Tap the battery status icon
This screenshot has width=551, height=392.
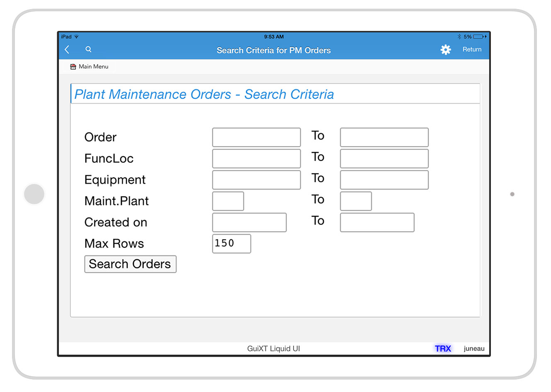pos(479,37)
